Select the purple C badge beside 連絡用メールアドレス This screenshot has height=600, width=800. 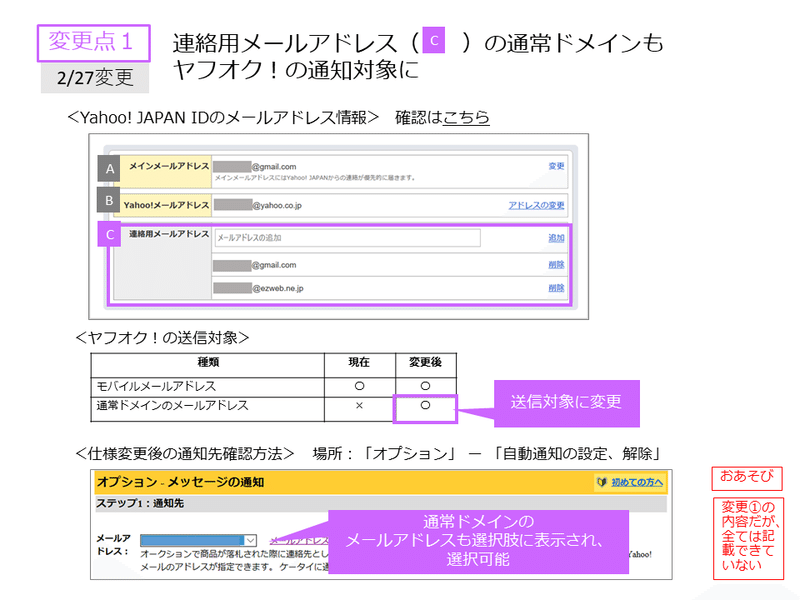(x=109, y=234)
